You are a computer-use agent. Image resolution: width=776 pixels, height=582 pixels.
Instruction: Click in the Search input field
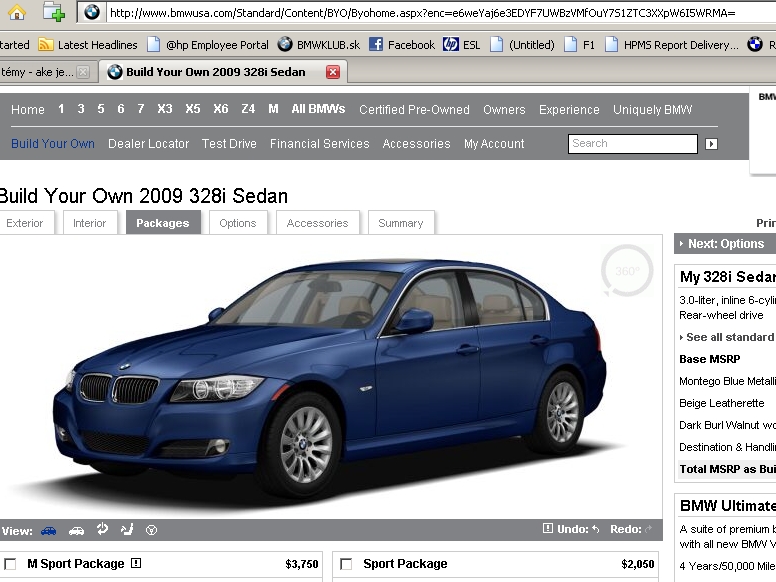[x=632, y=144]
